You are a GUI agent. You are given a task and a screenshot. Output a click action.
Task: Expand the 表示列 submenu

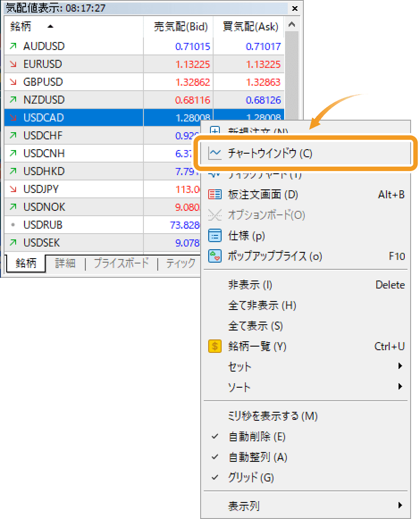[x=305, y=506]
